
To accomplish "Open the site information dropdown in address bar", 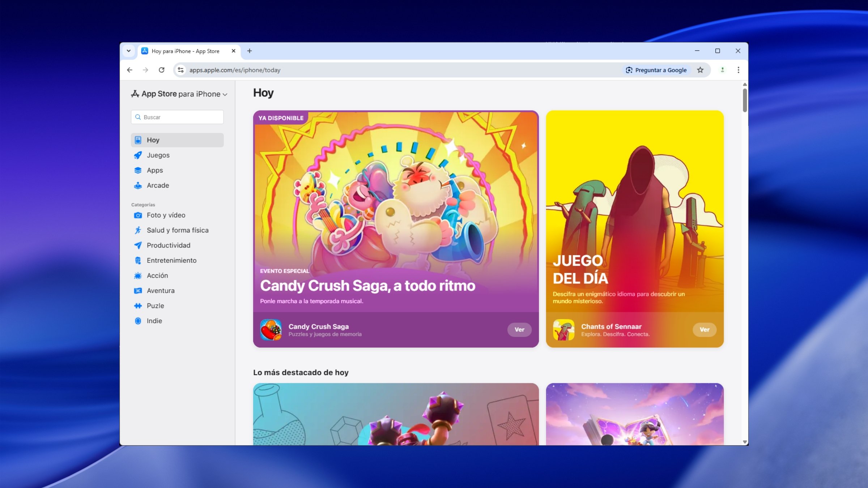I will [x=180, y=70].
